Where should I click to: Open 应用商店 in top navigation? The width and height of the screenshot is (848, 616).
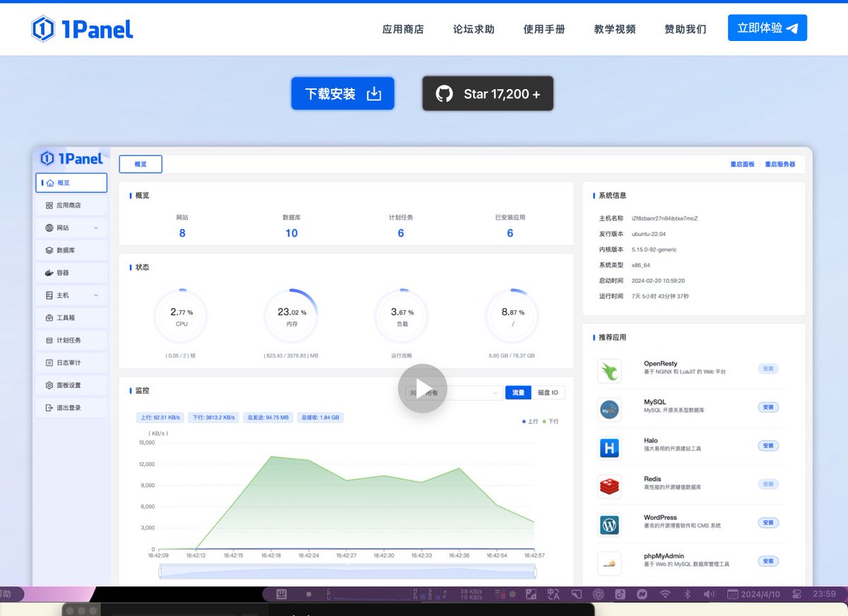(x=403, y=29)
